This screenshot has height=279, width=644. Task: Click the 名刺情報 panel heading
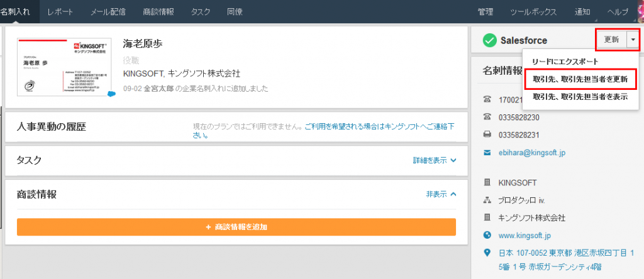pyautogui.click(x=502, y=70)
